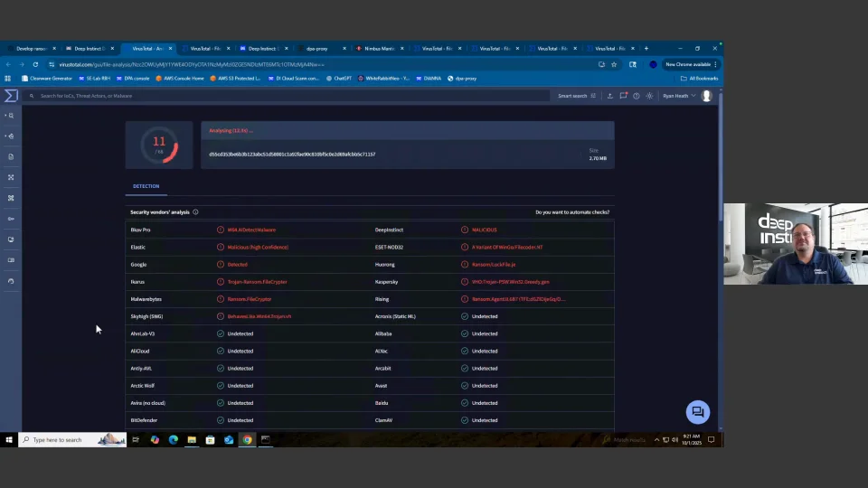
Task: Open the gauge icon at sidebar bottom
Action: 11,281
